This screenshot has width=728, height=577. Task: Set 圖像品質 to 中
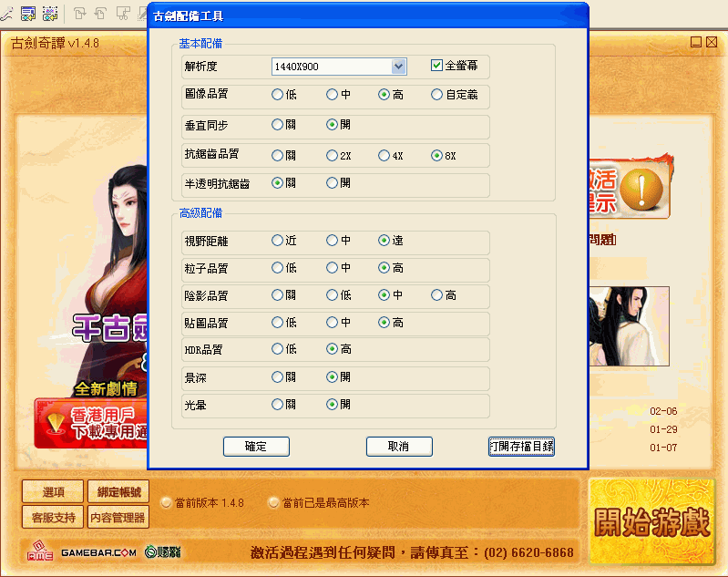(x=332, y=95)
